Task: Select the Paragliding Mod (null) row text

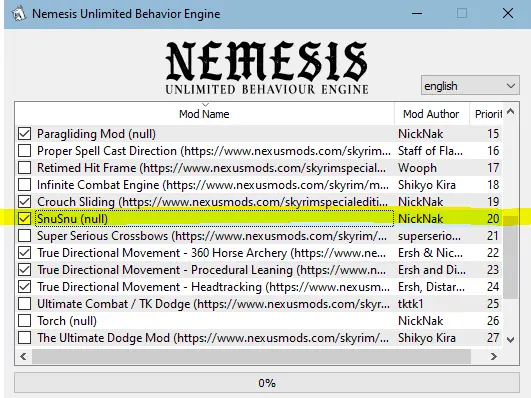Action: pos(96,134)
